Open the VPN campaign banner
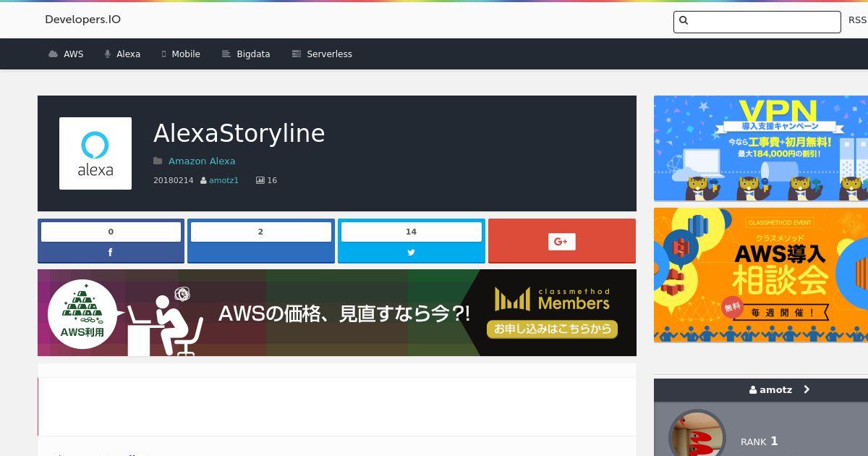 click(x=761, y=148)
